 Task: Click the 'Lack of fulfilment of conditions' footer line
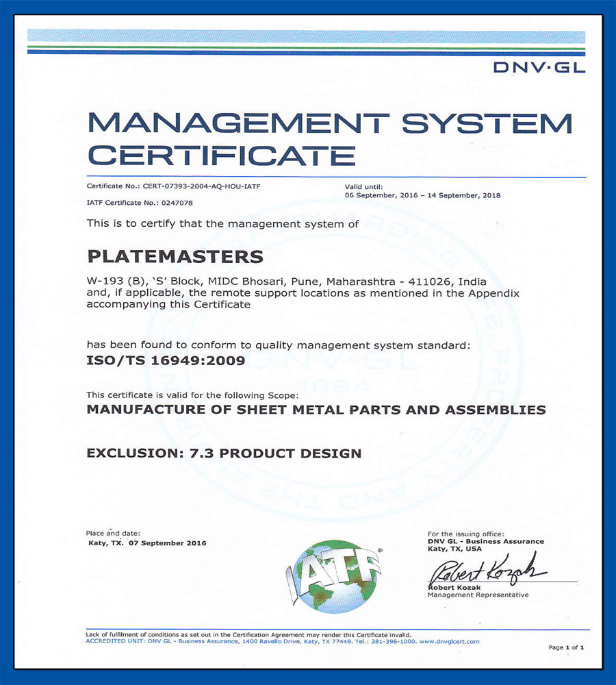[248, 635]
